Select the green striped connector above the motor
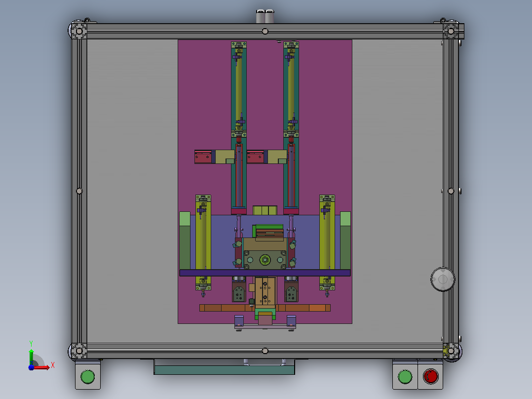The width and height of the screenshot is (532, 399). click(268, 231)
